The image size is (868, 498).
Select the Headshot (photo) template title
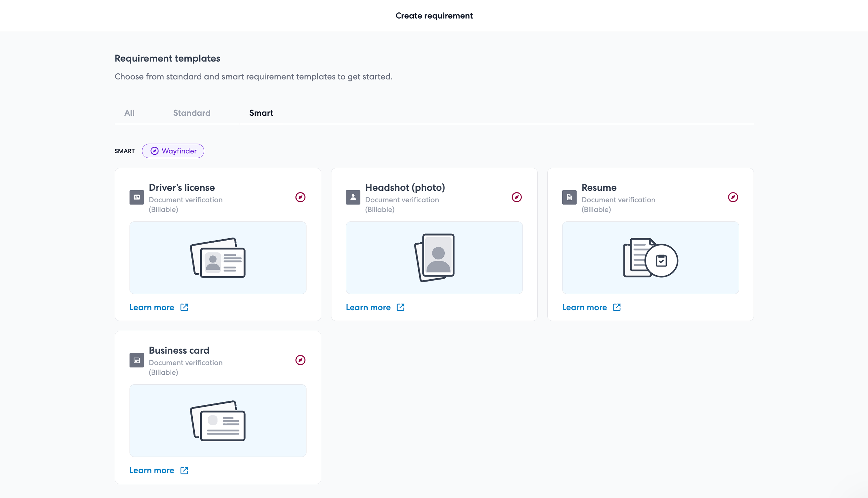pyautogui.click(x=405, y=187)
